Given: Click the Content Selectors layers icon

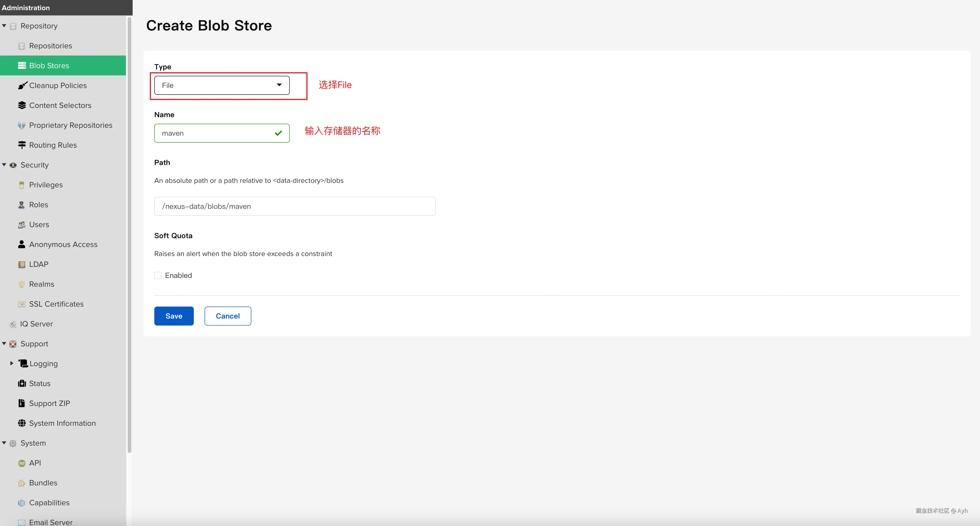Looking at the screenshot, I should (x=22, y=105).
